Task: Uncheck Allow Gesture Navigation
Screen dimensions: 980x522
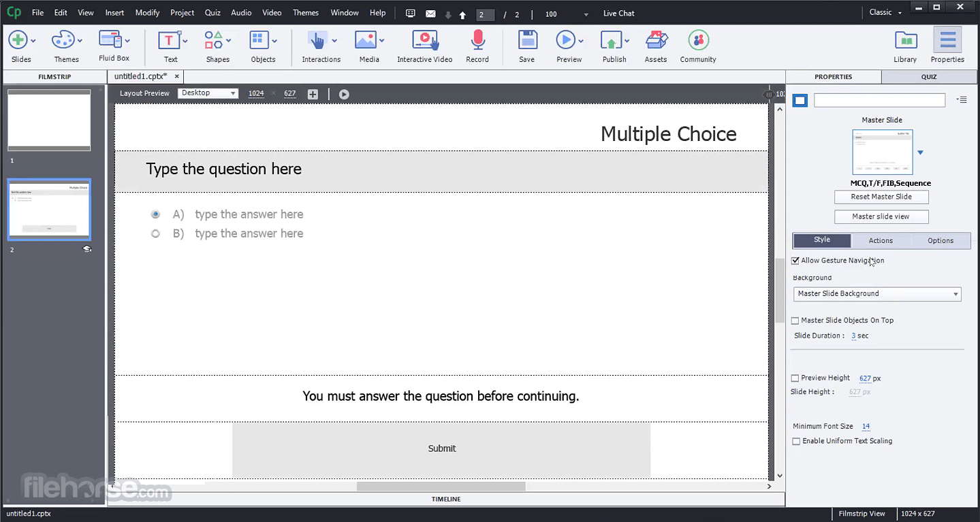Action: (795, 261)
